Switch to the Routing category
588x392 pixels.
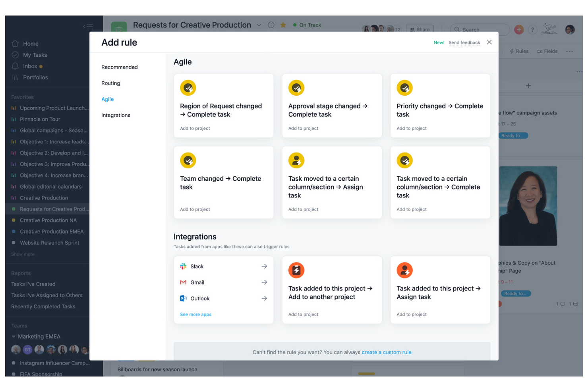coord(110,83)
